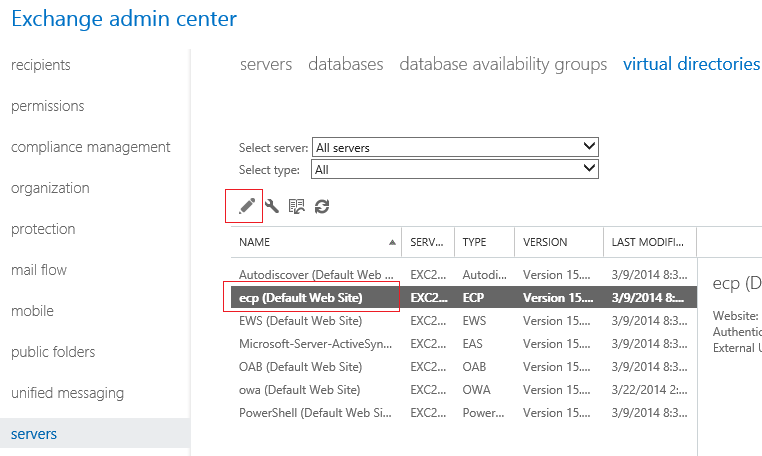Select the owa (Default Web Site) row
762x456 pixels.
464,390
